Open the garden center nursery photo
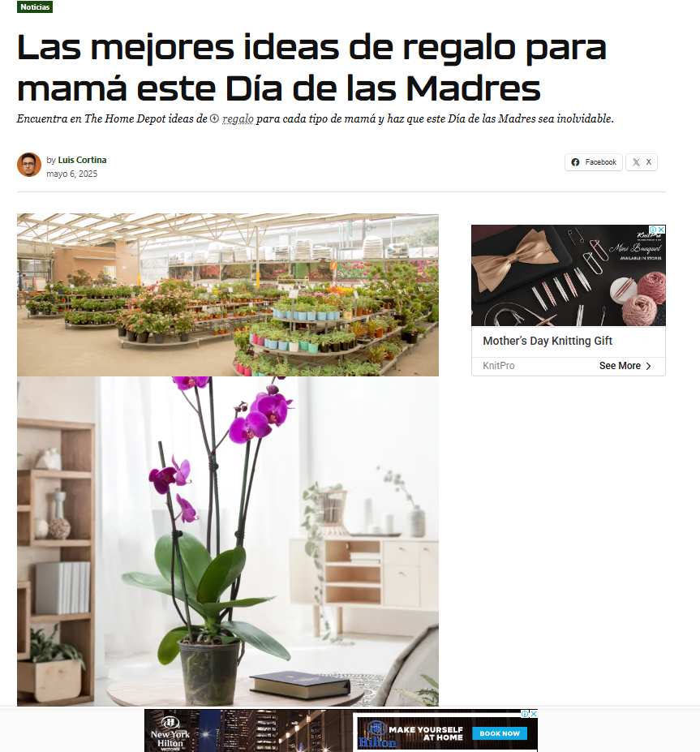The height and width of the screenshot is (752, 700). click(228, 294)
